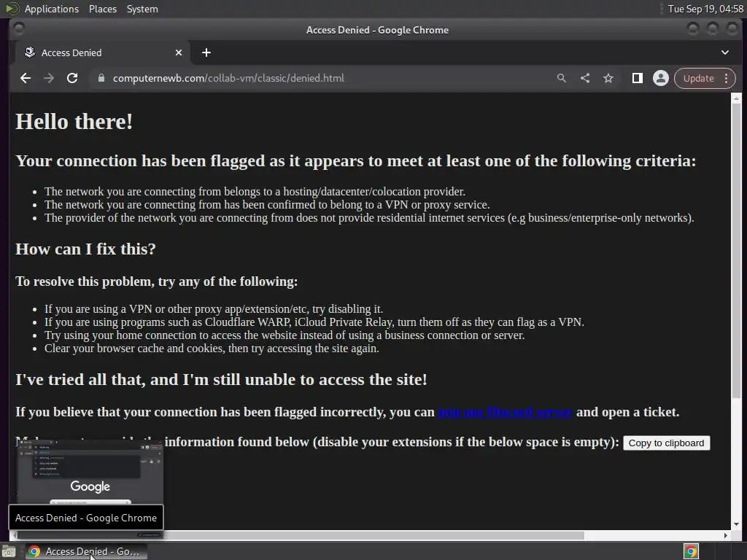Open the zoom magnifier icon in address bar
This screenshot has height=560, width=747.
click(x=562, y=78)
